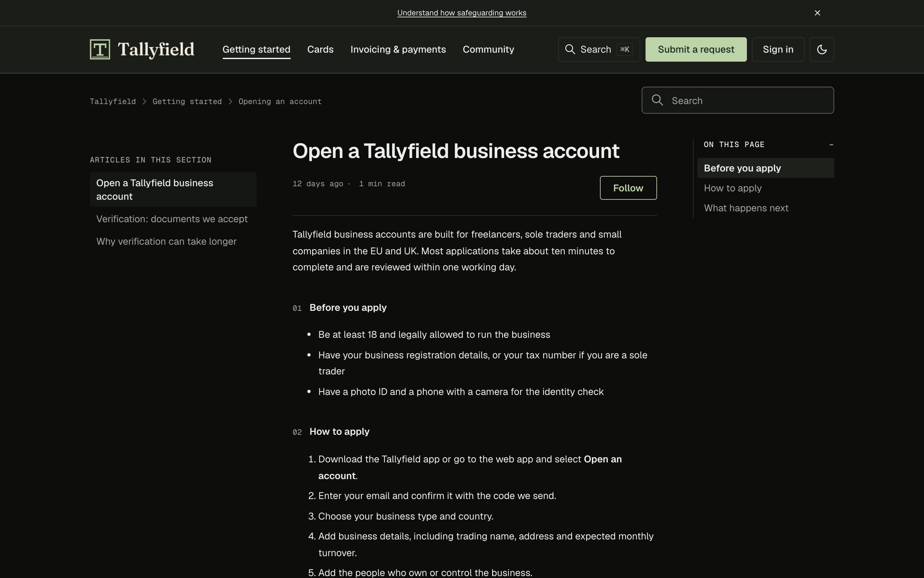Open the Community nav item
The height and width of the screenshot is (578, 924).
[488, 49]
